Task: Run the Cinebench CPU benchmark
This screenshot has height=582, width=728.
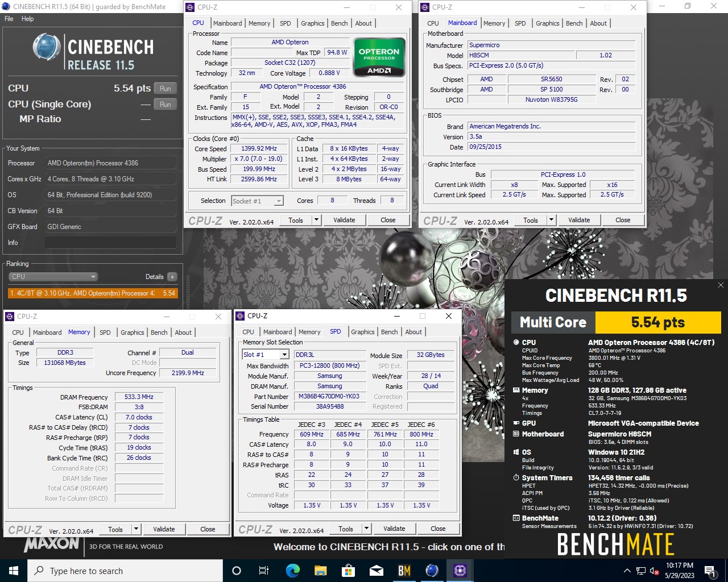Action: click(x=166, y=88)
